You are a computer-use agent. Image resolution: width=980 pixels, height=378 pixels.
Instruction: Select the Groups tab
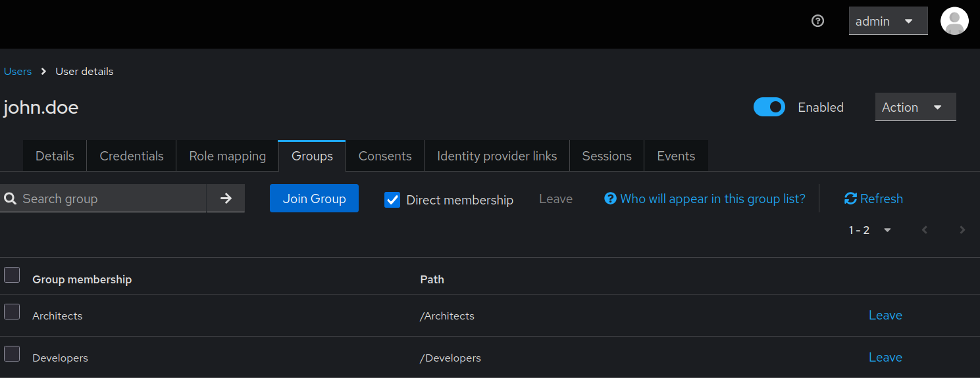click(312, 156)
